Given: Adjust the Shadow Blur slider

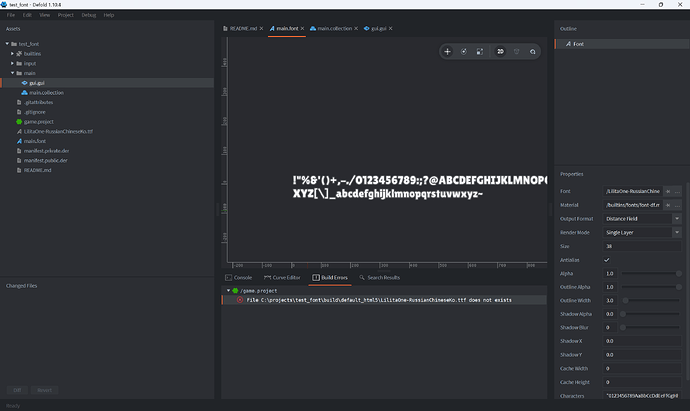Looking at the screenshot, I should [x=651, y=328].
